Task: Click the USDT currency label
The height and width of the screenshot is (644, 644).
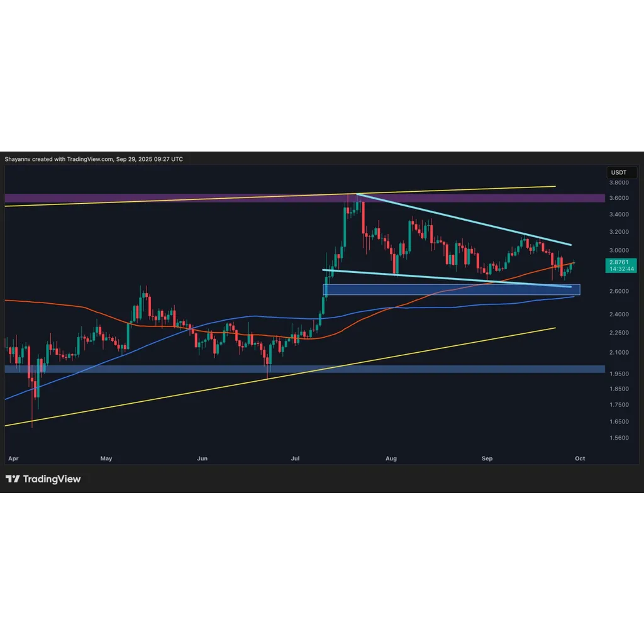Action: [x=621, y=172]
